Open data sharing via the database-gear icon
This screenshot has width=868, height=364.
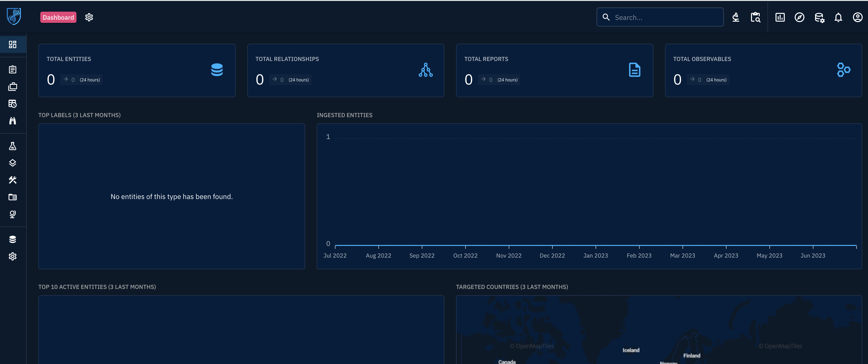click(819, 17)
